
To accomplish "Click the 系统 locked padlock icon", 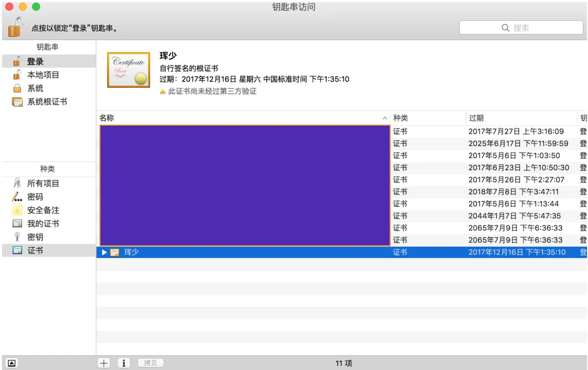I will pyautogui.click(x=17, y=88).
